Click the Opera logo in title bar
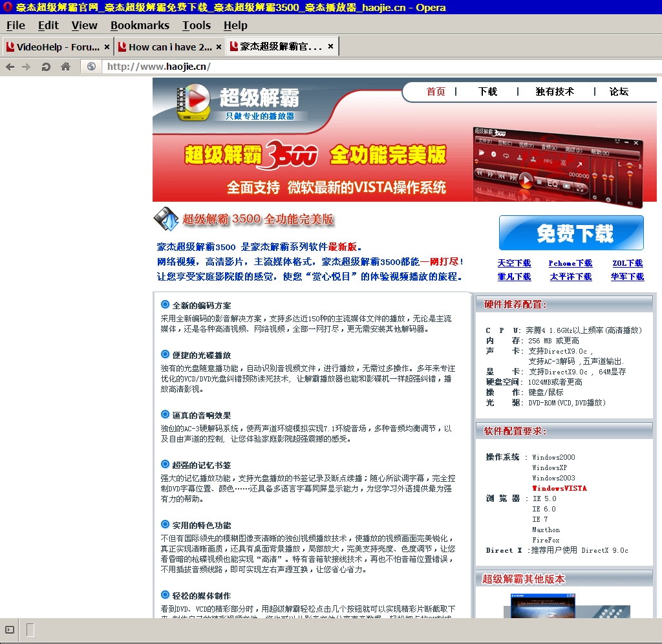Viewport: 662px width, 644px height. point(8,7)
